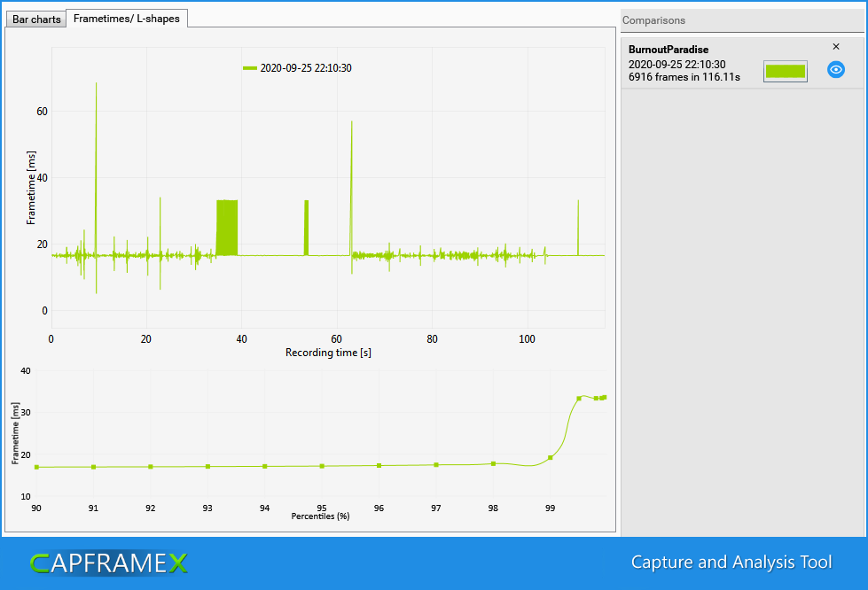Click the Percentiles (%) axis label
Viewport: 868px width, 590px height.
point(321,516)
